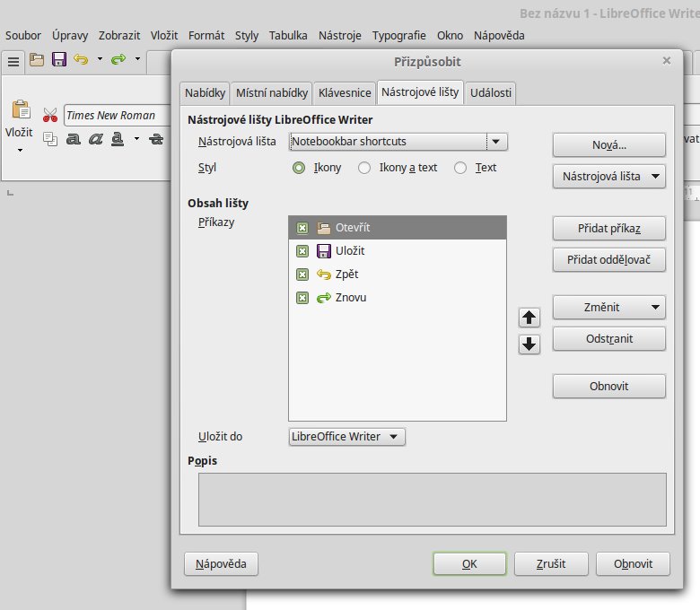The height and width of the screenshot is (610, 700).
Task: Click the move command up arrow
Action: (x=529, y=318)
